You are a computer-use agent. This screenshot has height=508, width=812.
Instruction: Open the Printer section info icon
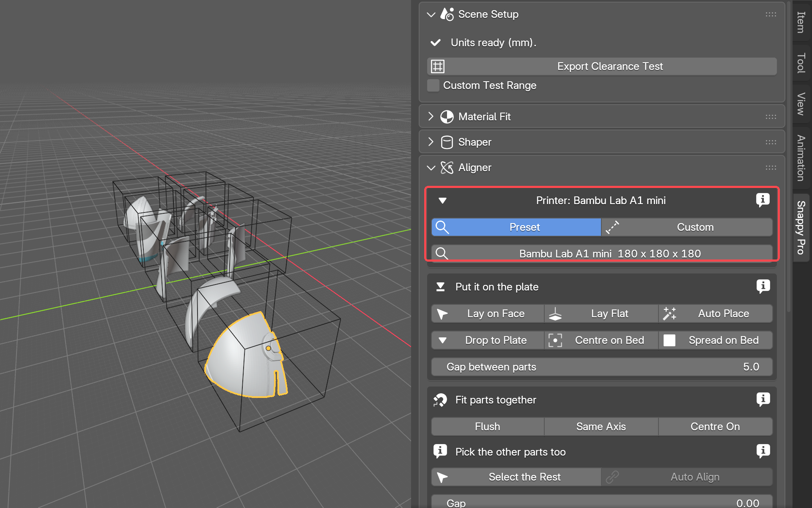click(x=763, y=200)
